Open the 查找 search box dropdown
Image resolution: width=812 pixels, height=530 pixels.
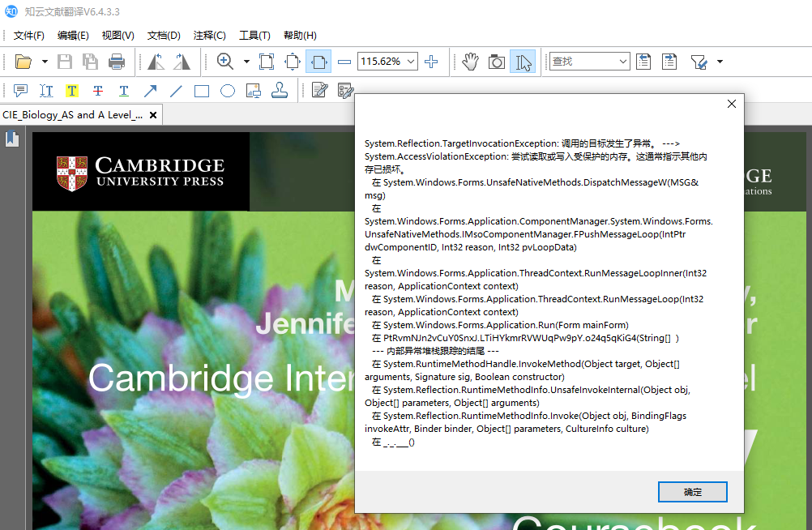[x=623, y=62]
